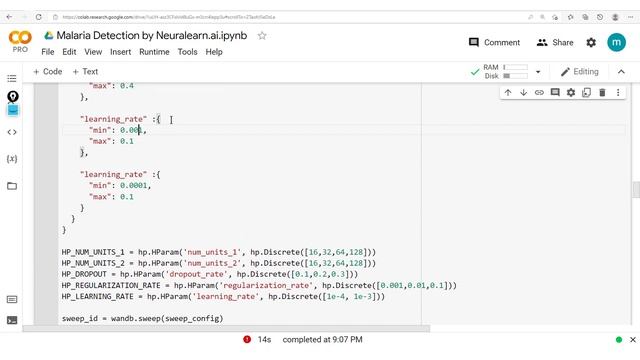
Task: Open the Help menu
Action: pyautogui.click(x=214, y=52)
